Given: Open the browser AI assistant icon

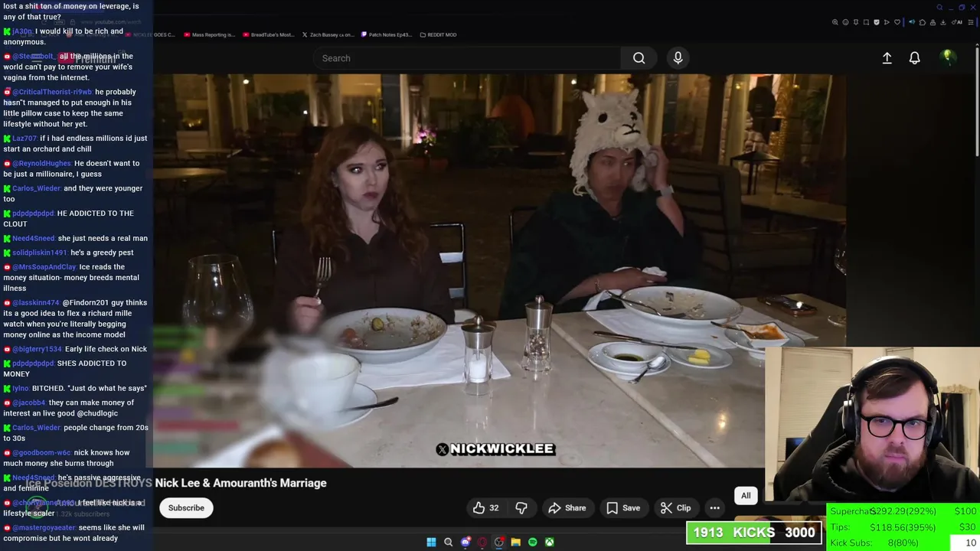Looking at the screenshot, I should point(955,22).
